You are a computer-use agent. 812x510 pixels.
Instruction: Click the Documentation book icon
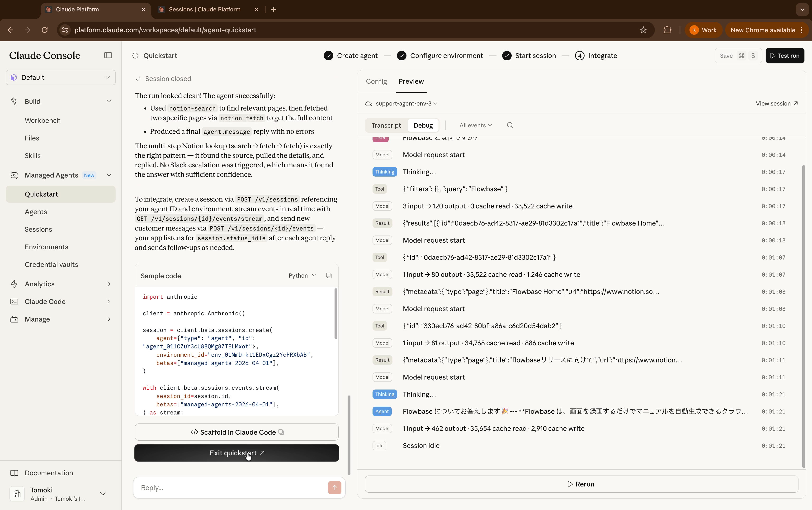coord(14,473)
